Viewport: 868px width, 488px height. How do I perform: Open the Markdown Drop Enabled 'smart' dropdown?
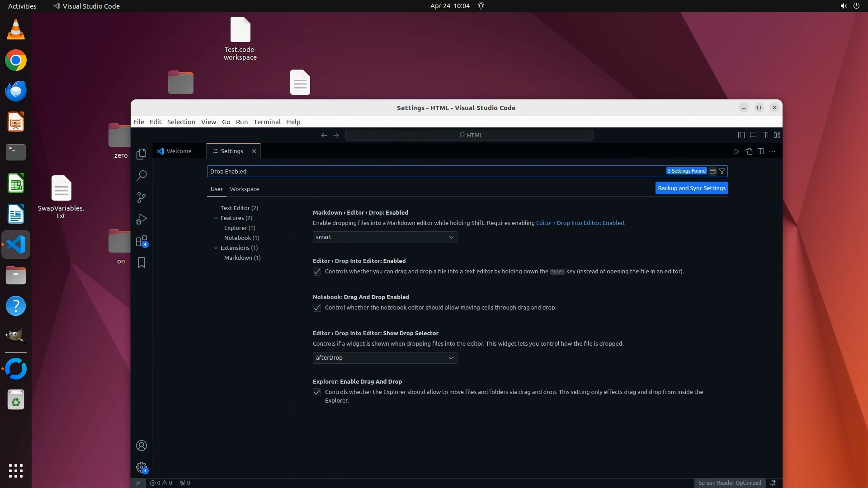385,237
